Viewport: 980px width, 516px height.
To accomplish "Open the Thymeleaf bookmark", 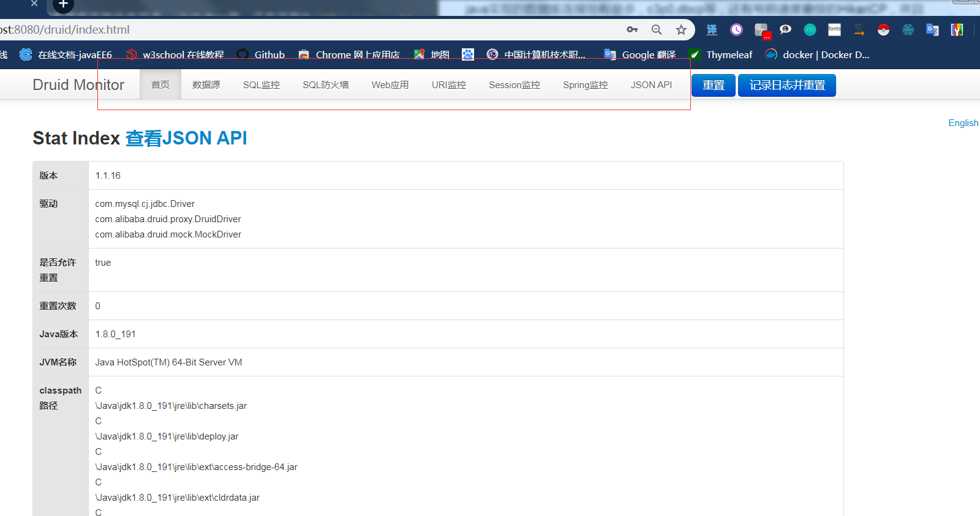I will click(721, 54).
